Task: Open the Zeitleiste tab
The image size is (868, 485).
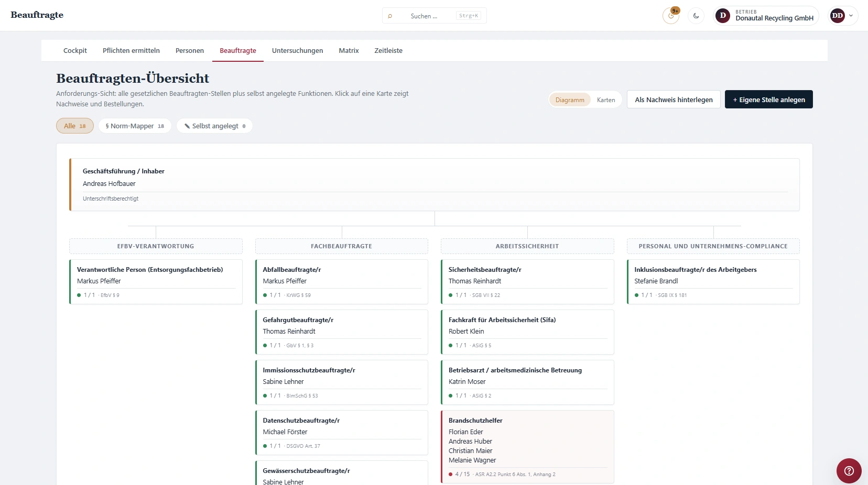Action: tap(388, 51)
